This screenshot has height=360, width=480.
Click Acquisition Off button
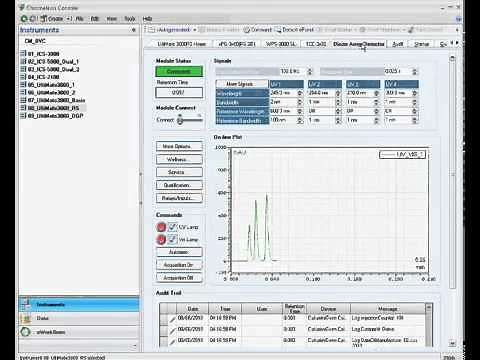pos(179,278)
